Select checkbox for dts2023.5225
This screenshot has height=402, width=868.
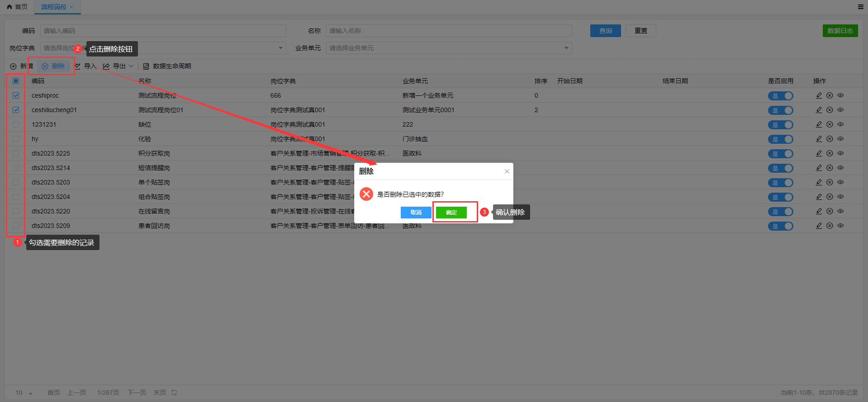[16, 153]
